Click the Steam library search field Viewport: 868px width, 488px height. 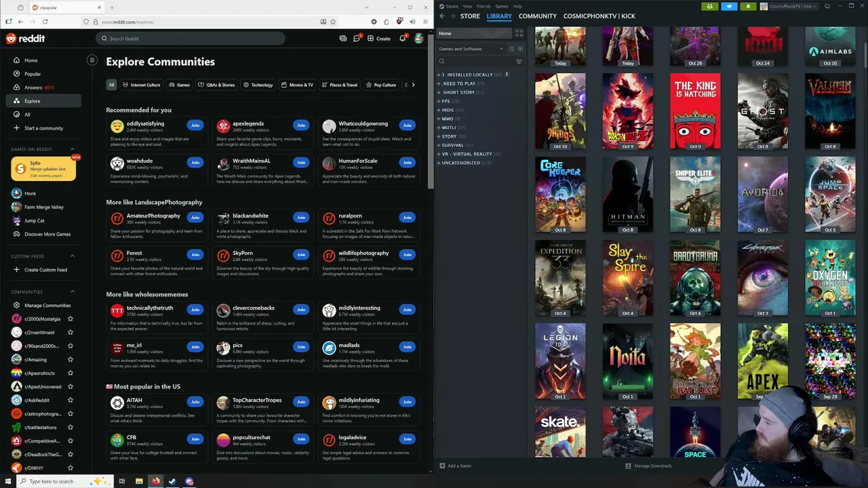click(475, 62)
